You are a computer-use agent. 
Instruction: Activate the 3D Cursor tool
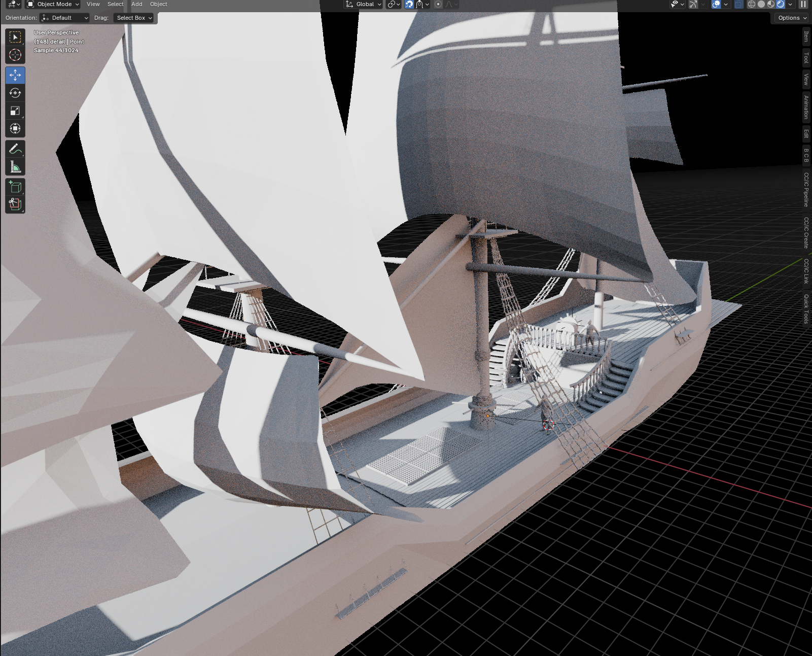(15, 55)
